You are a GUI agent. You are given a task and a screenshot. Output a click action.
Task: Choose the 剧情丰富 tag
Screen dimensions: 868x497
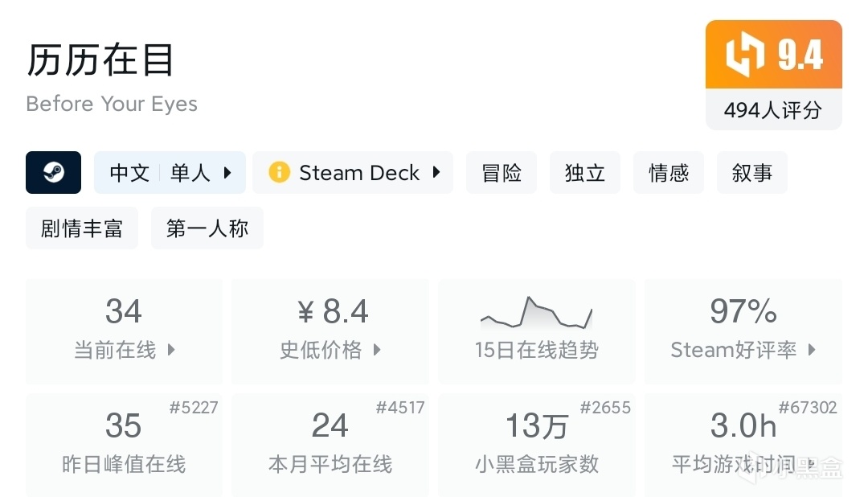[82, 228]
